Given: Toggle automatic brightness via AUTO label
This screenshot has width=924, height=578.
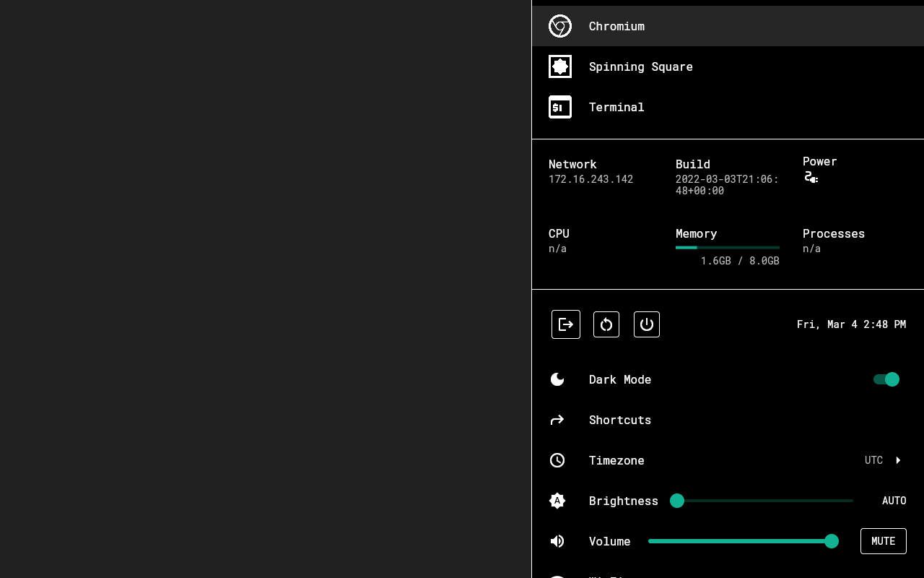Looking at the screenshot, I should [x=894, y=500].
